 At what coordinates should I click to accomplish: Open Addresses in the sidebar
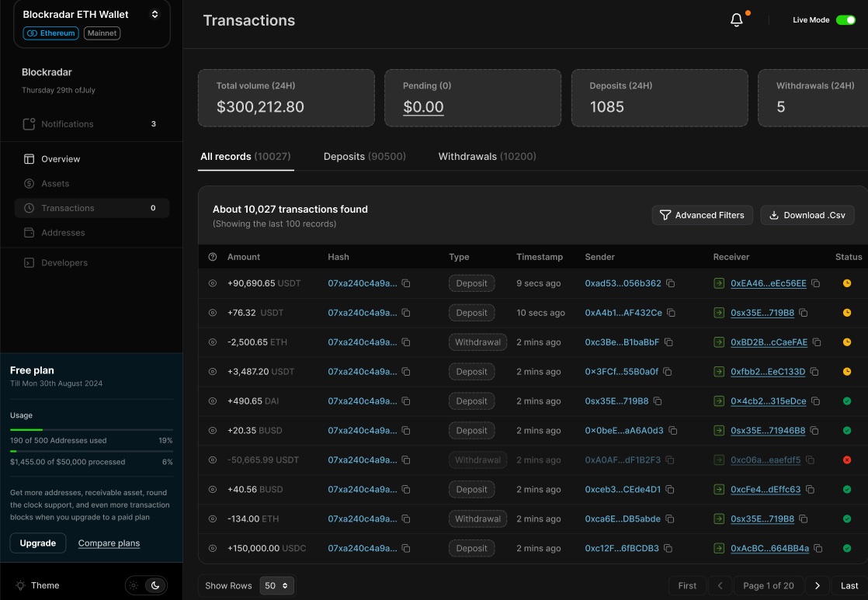pos(92,233)
